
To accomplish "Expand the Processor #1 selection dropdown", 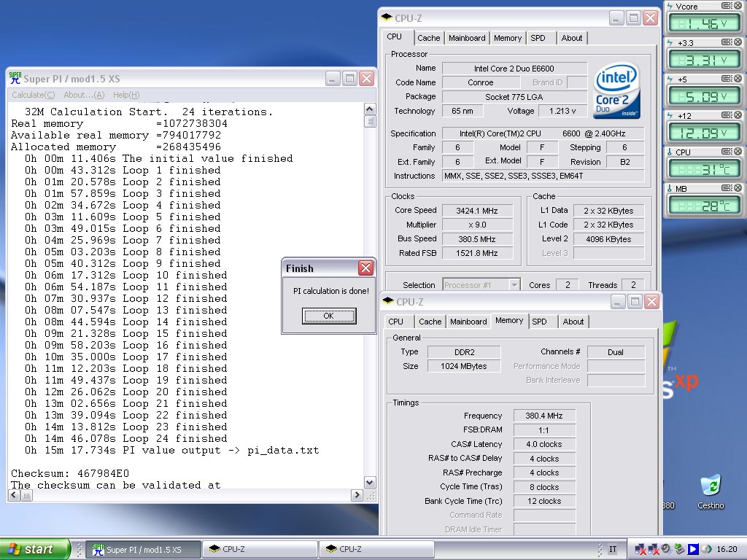I will click(514, 285).
